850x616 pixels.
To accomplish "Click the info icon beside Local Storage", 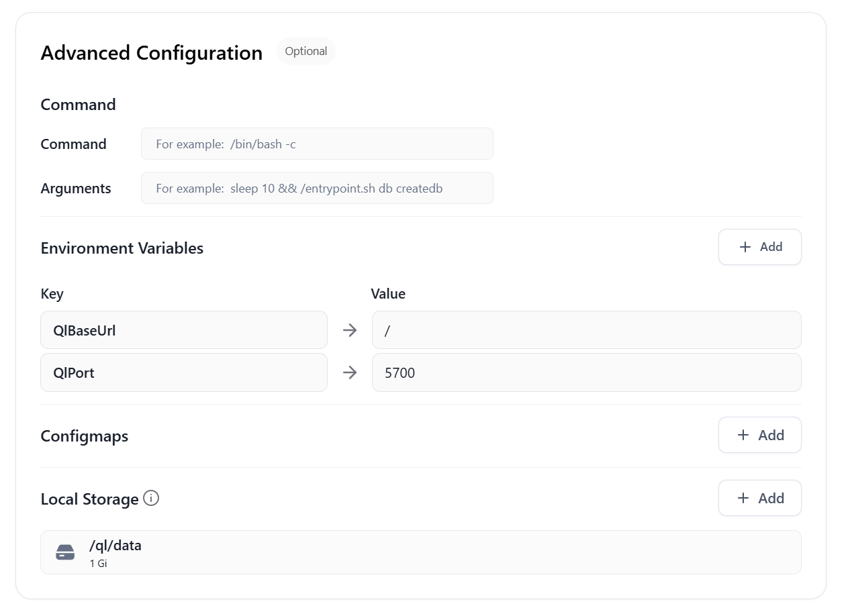I will point(152,499).
